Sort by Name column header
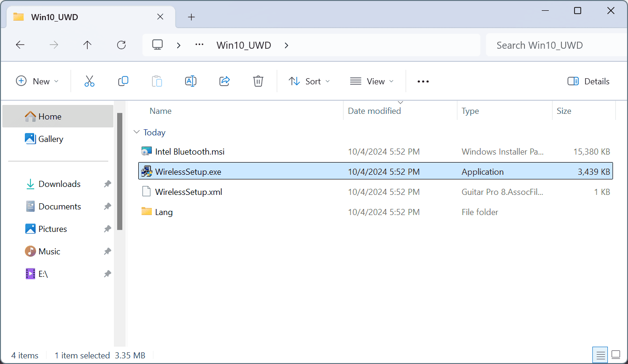 pos(160,111)
